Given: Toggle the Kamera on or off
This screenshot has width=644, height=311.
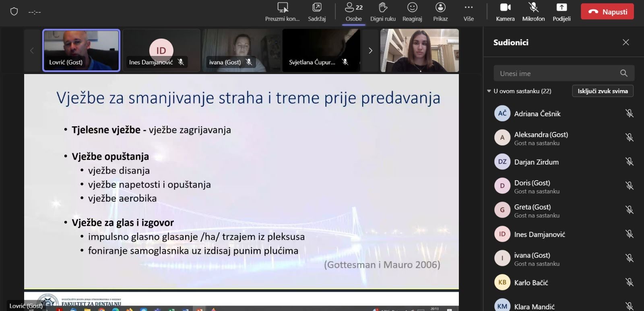Looking at the screenshot, I should [505, 8].
